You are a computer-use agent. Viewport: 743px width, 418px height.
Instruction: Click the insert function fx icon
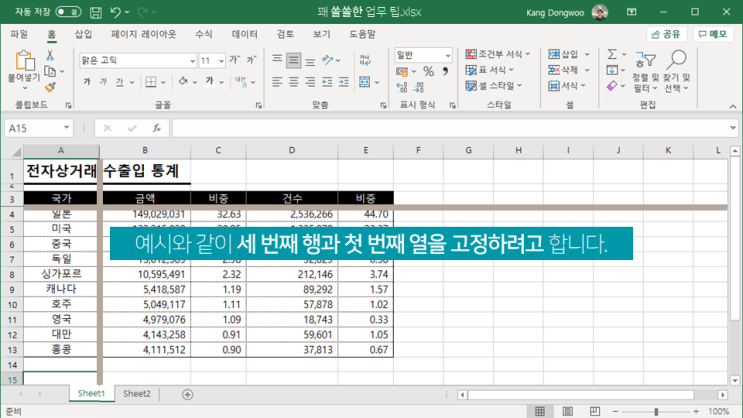tap(156, 128)
